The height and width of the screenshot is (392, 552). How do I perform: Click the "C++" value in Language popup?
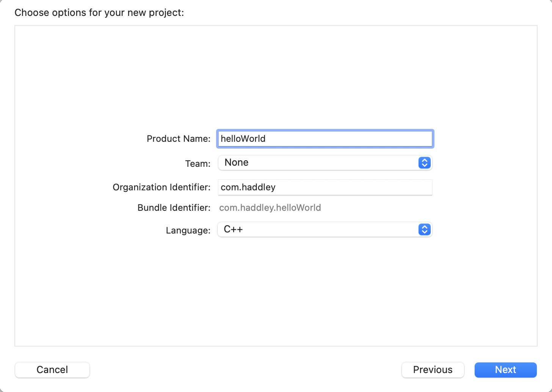tap(233, 229)
